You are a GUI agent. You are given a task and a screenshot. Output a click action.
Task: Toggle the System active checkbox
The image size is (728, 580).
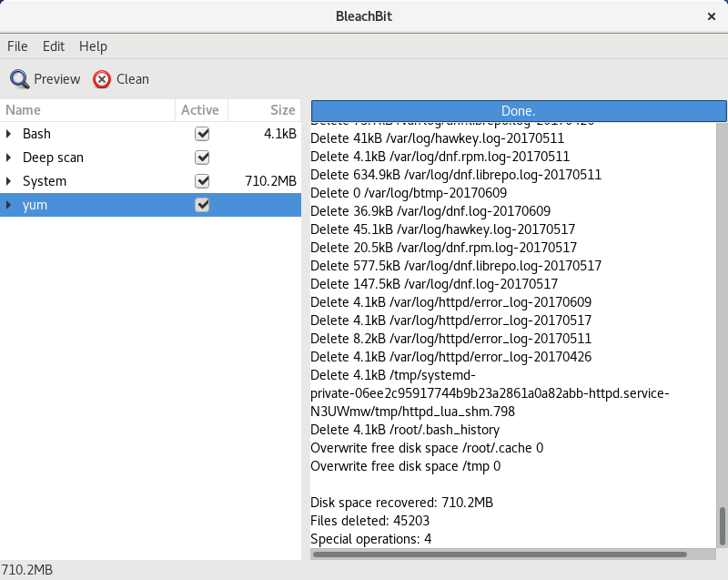pos(202,181)
